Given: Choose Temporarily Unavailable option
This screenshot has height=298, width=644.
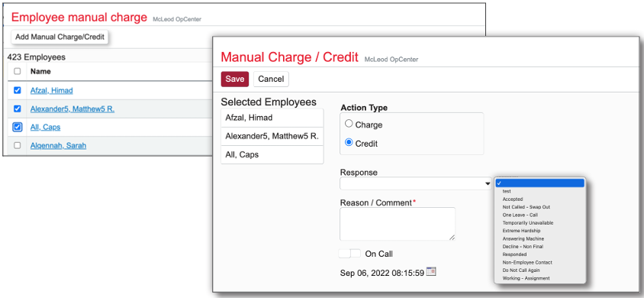Looking at the screenshot, I should pyautogui.click(x=528, y=223).
